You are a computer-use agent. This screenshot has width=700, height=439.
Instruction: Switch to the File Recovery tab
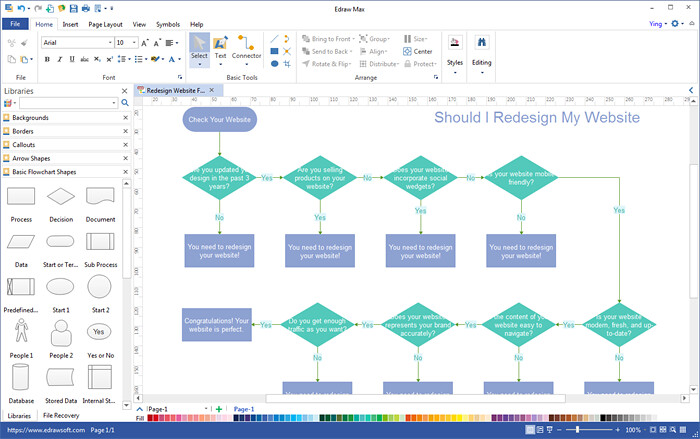pyautogui.click(x=61, y=415)
